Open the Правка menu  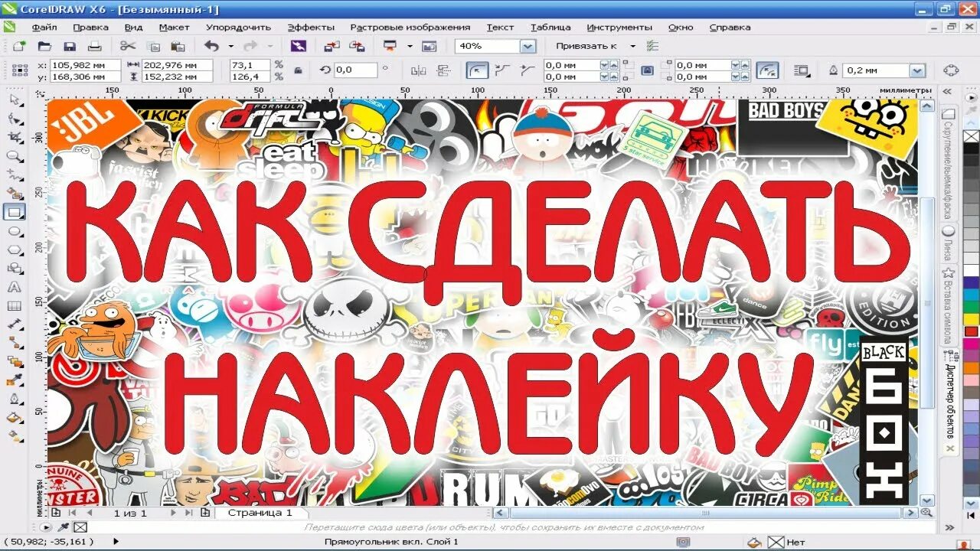[x=90, y=27]
